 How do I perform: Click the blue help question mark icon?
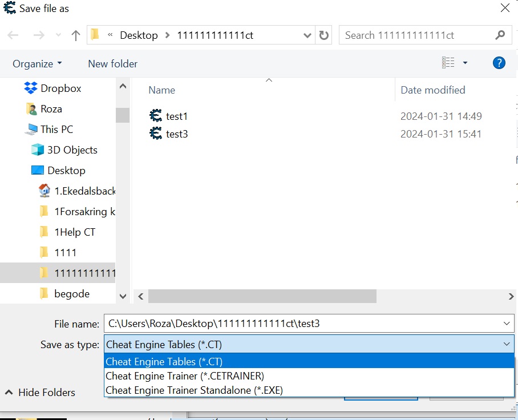coord(499,63)
